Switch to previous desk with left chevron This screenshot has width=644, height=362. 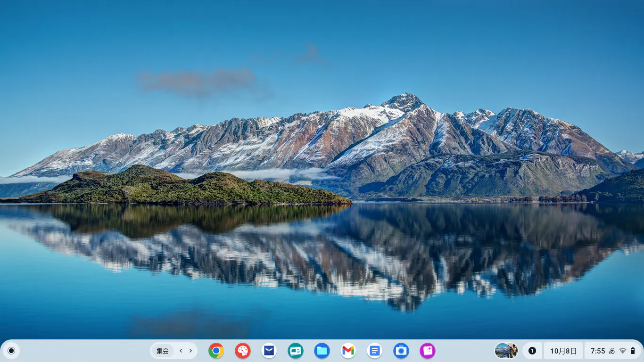click(181, 351)
